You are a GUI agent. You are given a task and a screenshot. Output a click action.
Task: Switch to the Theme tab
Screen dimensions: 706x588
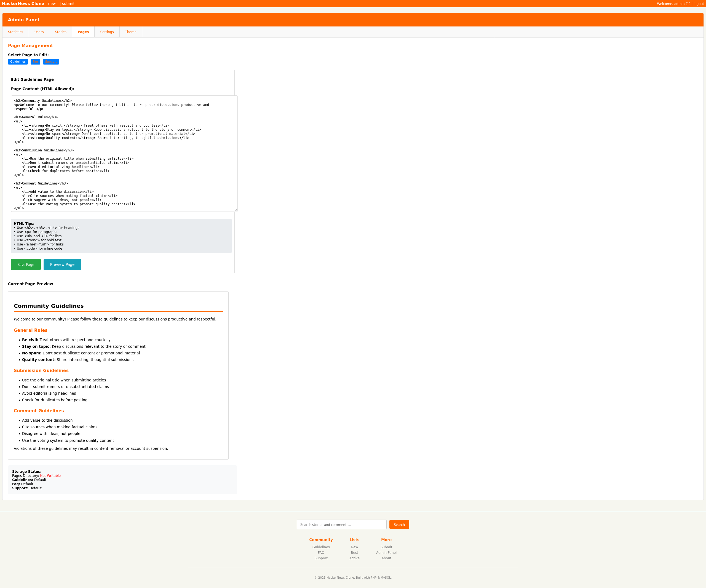pyautogui.click(x=130, y=32)
